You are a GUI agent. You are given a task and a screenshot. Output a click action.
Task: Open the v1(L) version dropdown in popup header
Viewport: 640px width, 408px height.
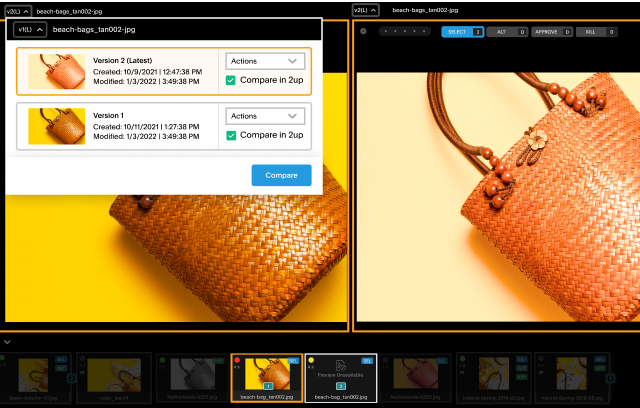30,29
